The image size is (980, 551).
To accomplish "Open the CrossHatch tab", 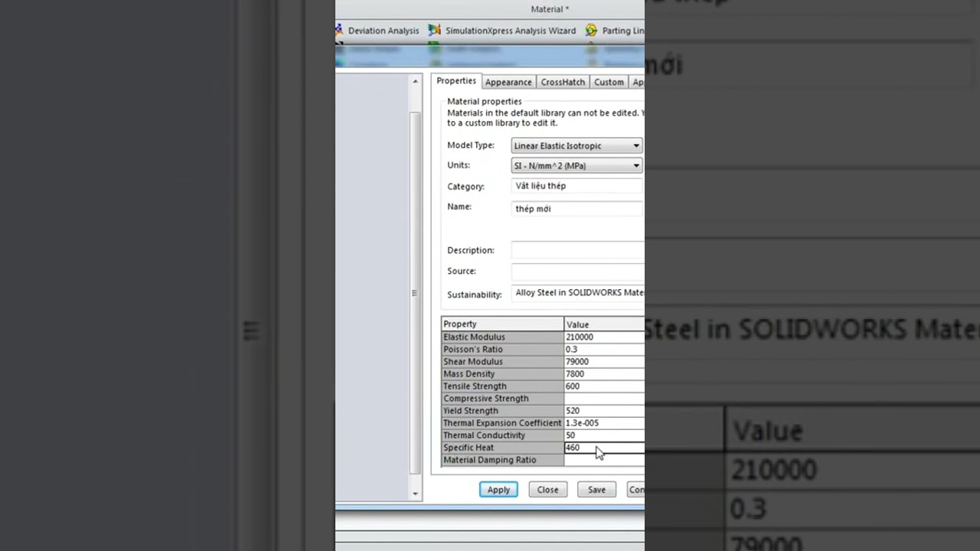I will tap(563, 82).
